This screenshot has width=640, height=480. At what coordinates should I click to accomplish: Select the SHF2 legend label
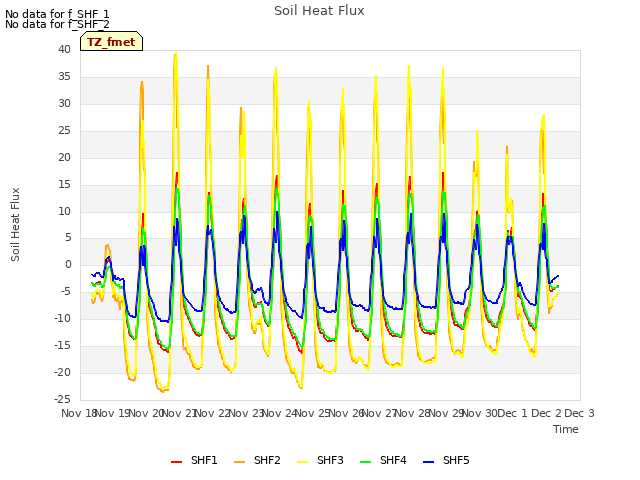[x=267, y=460]
